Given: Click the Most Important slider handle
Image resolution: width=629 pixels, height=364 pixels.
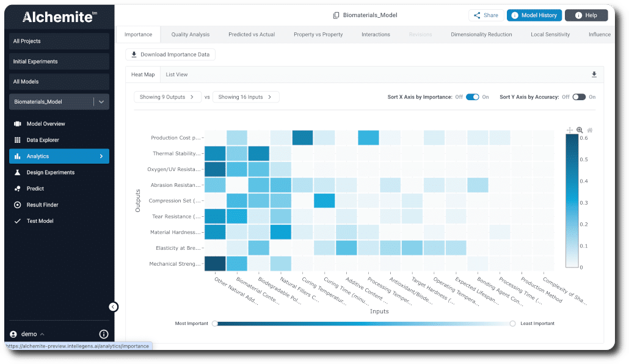Looking at the screenshot, I should pos(215,324).
